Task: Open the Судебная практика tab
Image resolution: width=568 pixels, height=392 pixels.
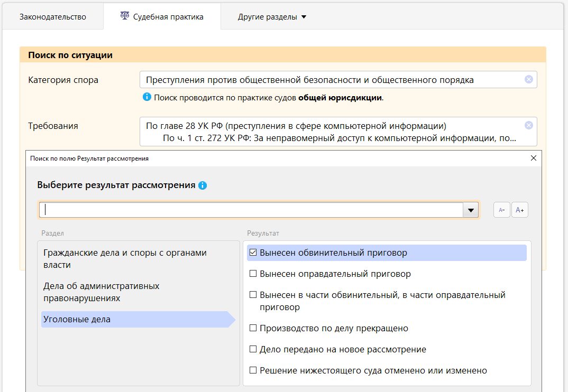Action: pyautogui.click(x=168, y=16)
